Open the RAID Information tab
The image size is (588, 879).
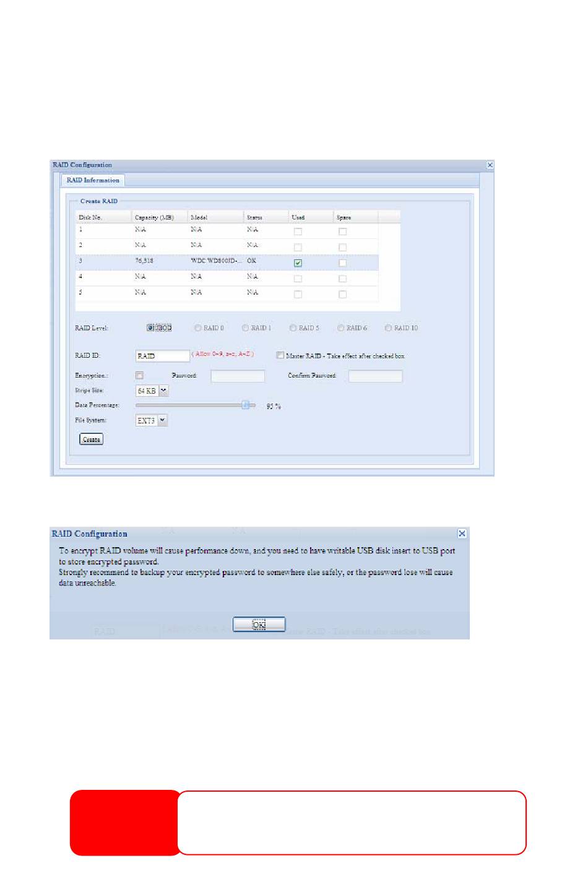pyautogui.click(x=93, y=180)
